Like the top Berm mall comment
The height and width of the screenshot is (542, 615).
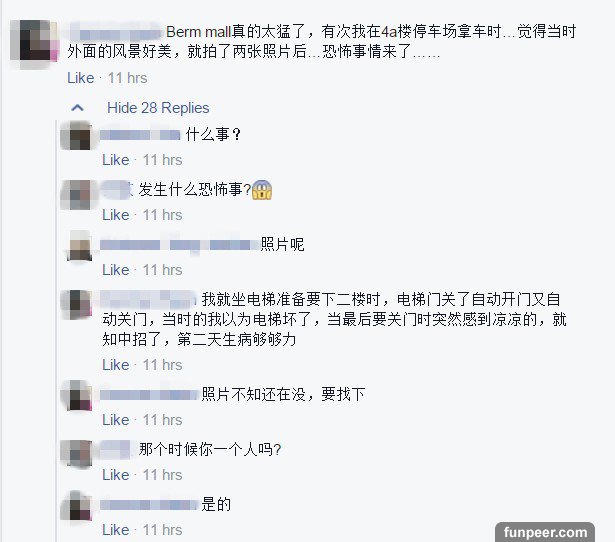click(x=81, y=78)
